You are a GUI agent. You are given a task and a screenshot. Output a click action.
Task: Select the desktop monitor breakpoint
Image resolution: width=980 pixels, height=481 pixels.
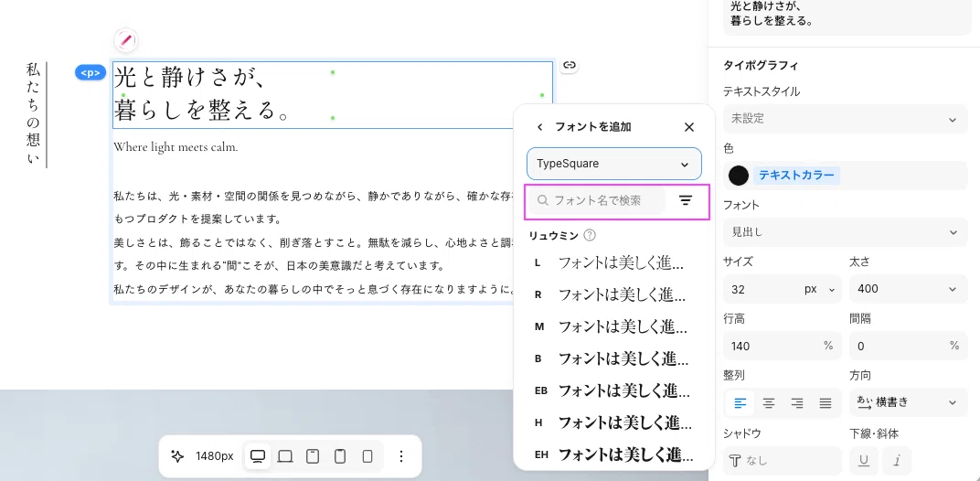pos(257,456)
